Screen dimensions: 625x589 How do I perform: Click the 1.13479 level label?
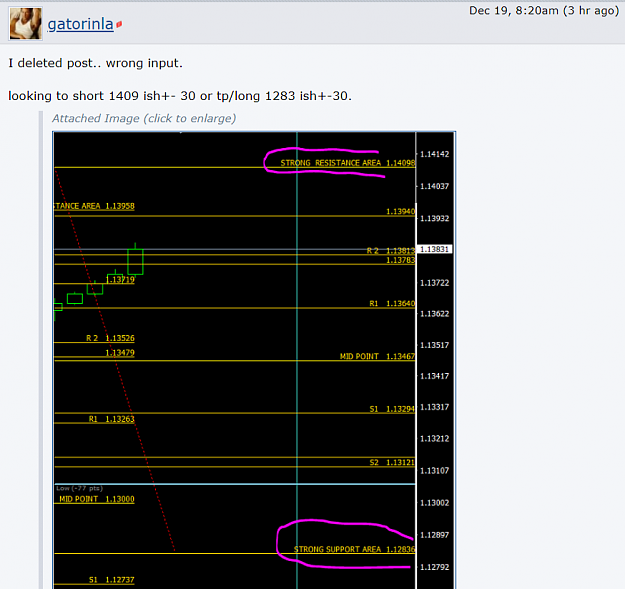pos(120,353)
